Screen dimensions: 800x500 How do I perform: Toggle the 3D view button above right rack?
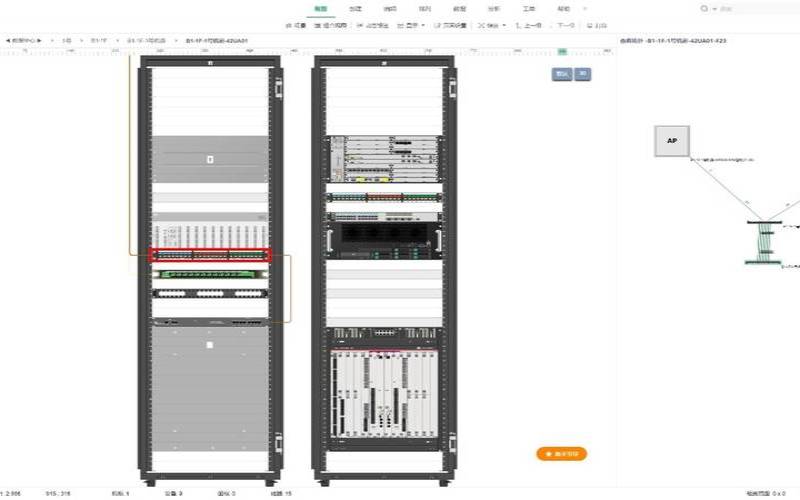(x=582, y=74)
